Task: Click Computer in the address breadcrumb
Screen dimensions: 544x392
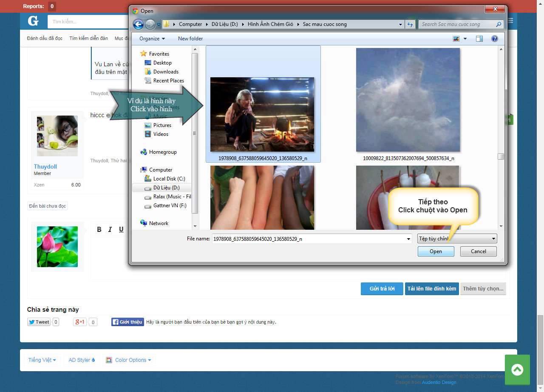Action: coord(190,24)
